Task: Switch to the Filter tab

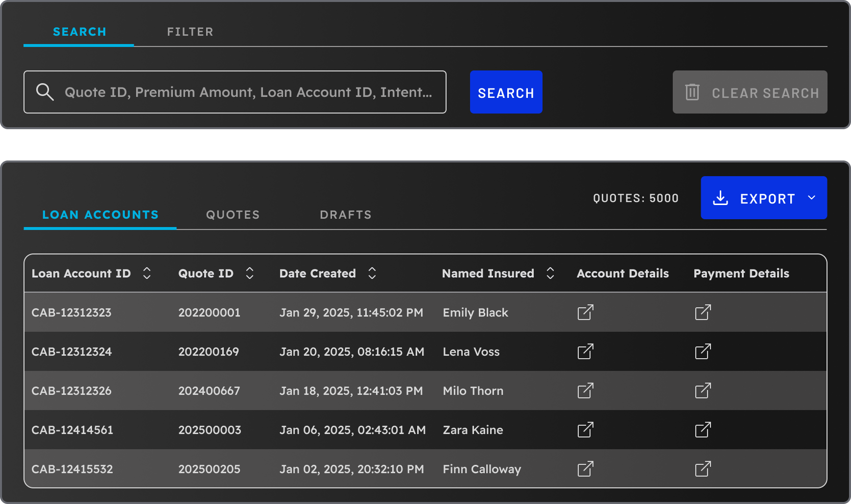Action: pos(190,31)
